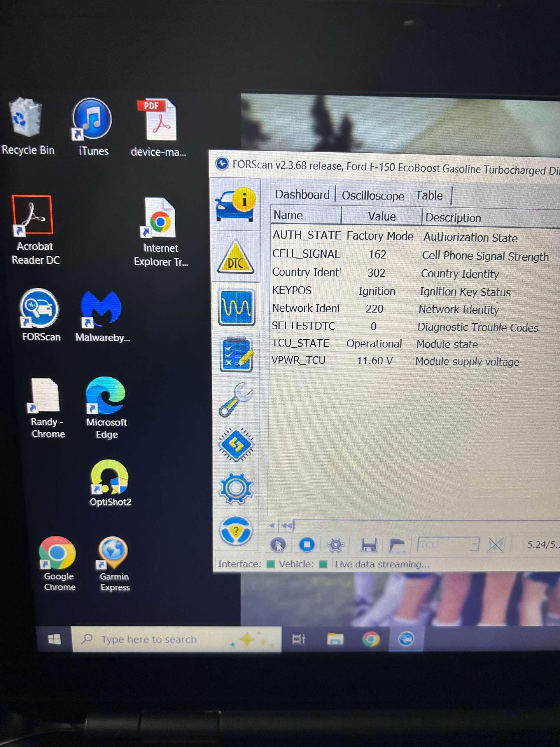The image size is (560, 747).
Task: Select the oscilloscope live data section
Action: [236, 307]
